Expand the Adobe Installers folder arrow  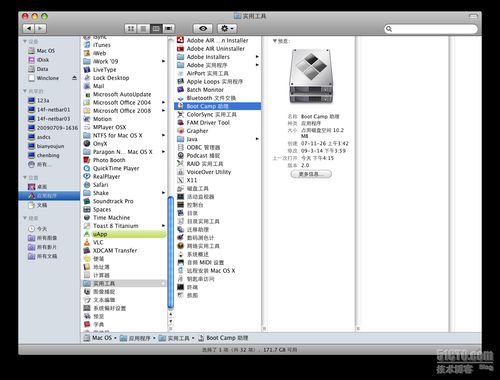[x=257, y=57]
